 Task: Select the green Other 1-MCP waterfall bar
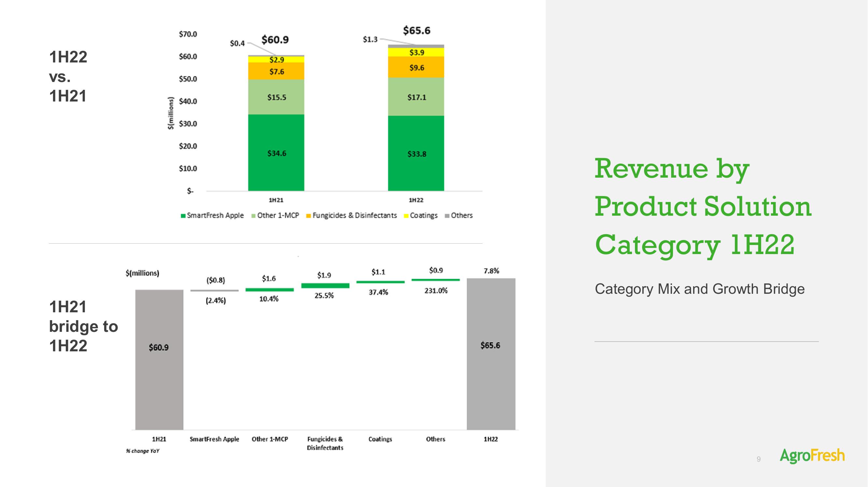coord(270,290)
